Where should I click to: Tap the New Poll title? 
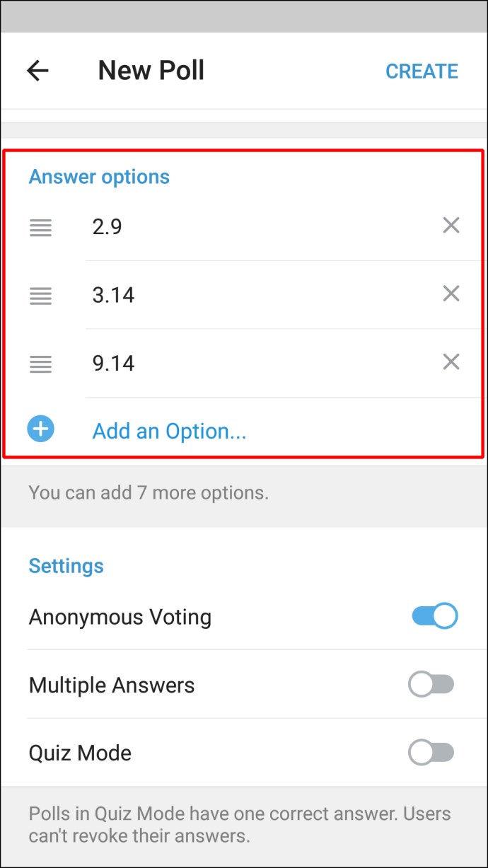pos(151,71)
